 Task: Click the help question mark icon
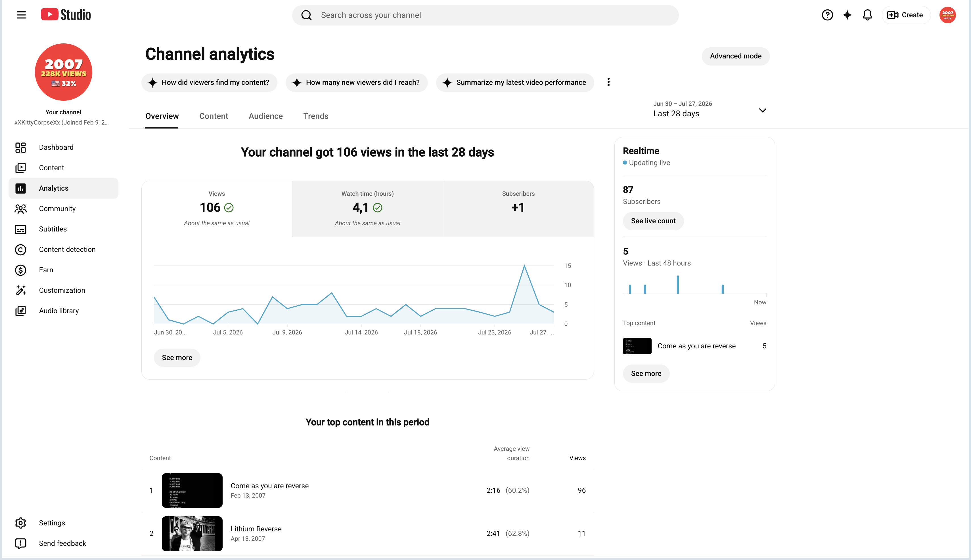click(x=827, y=15)
